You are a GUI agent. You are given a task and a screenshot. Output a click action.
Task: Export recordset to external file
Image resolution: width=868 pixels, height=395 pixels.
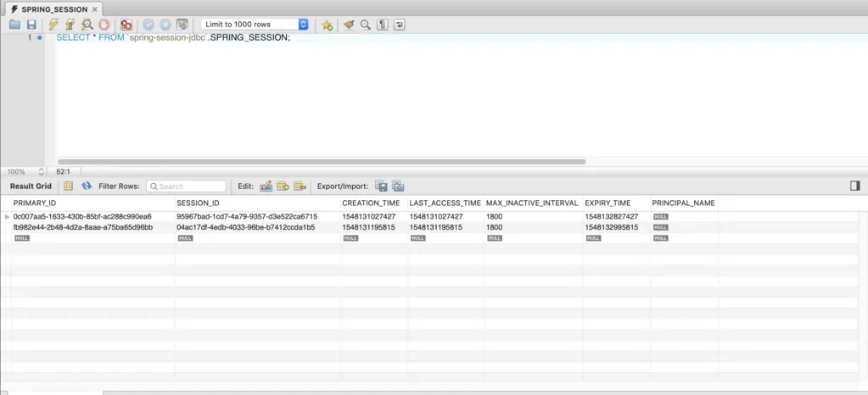[x=381, y=186]
